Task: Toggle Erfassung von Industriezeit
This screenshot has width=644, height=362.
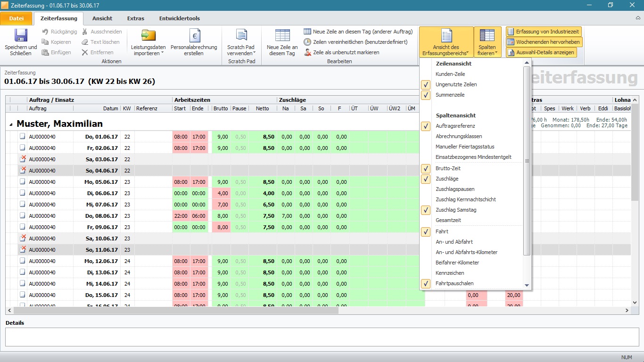Action: click(x=544, y=32)
